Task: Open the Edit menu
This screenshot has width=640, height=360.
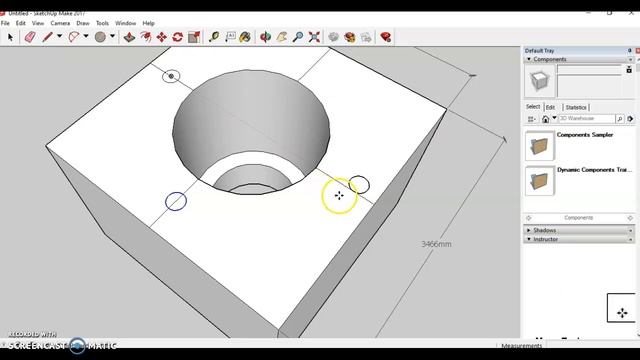Action: click(20, 23)
